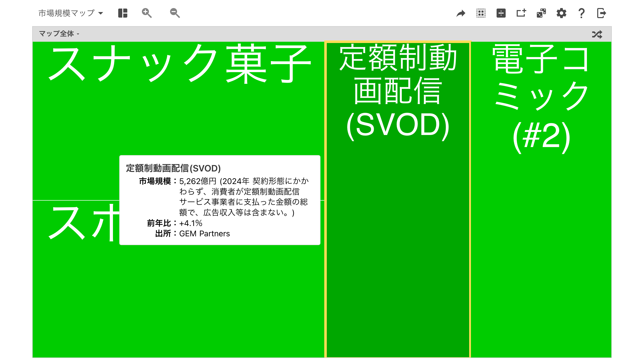Click the tooltip title 定額制動画配信(SVOD)

[173, 168]
